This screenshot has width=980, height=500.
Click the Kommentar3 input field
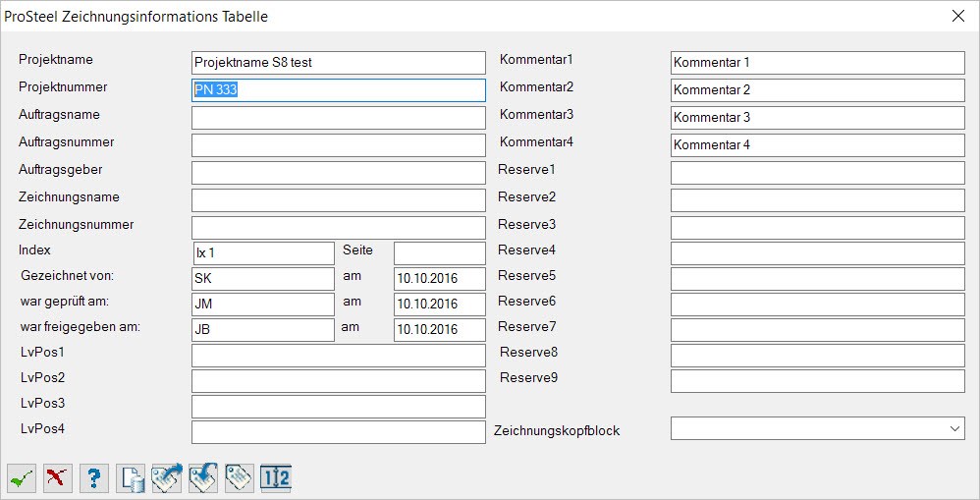pyautogui.click(x=818, y=118)
